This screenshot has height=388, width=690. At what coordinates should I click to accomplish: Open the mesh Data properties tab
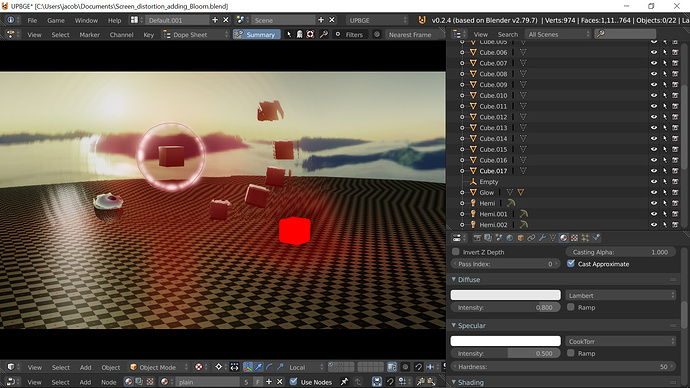553,238
